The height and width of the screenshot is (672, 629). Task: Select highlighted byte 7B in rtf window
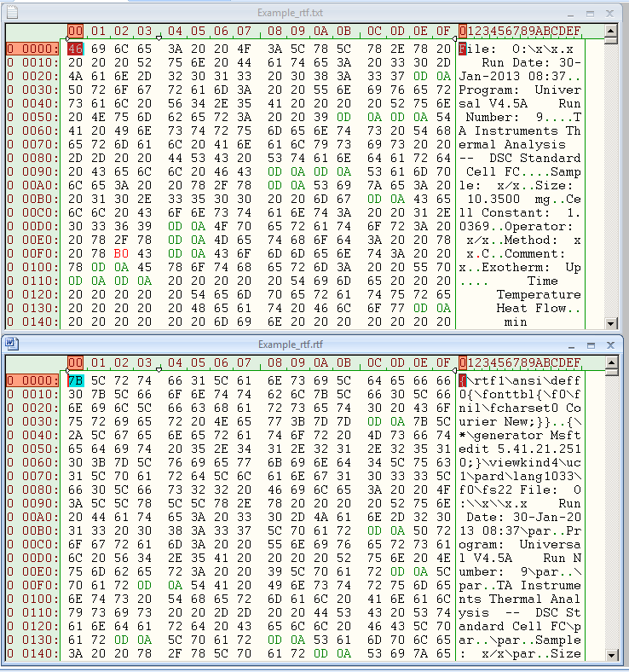75,380
